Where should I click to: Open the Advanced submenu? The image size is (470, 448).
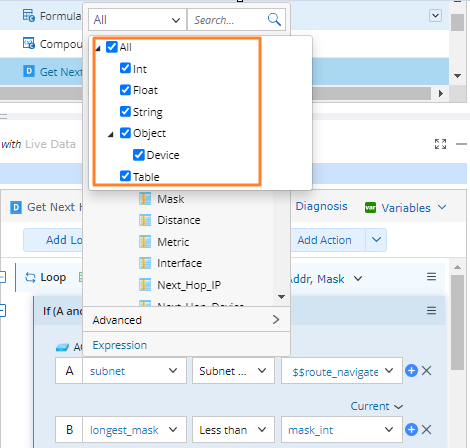[186, 320]
